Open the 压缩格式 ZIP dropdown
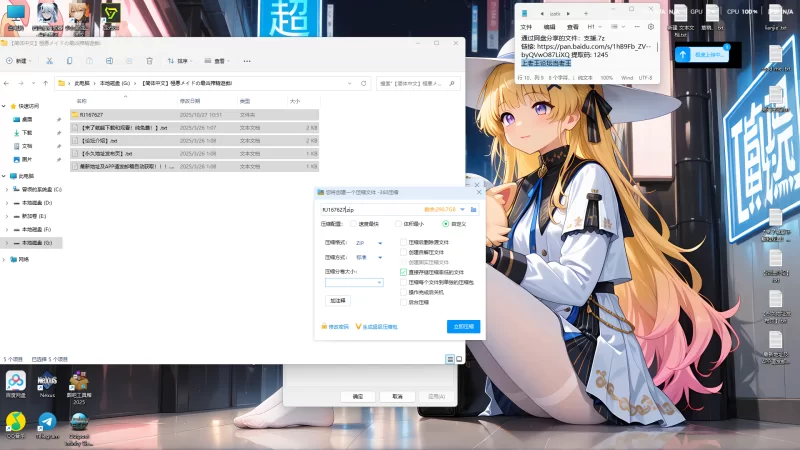800x450 pixels. 380,243
